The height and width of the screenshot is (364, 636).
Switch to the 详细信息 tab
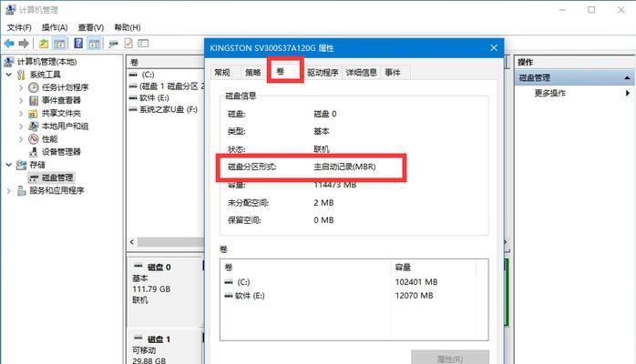click(x=361, y=73)
